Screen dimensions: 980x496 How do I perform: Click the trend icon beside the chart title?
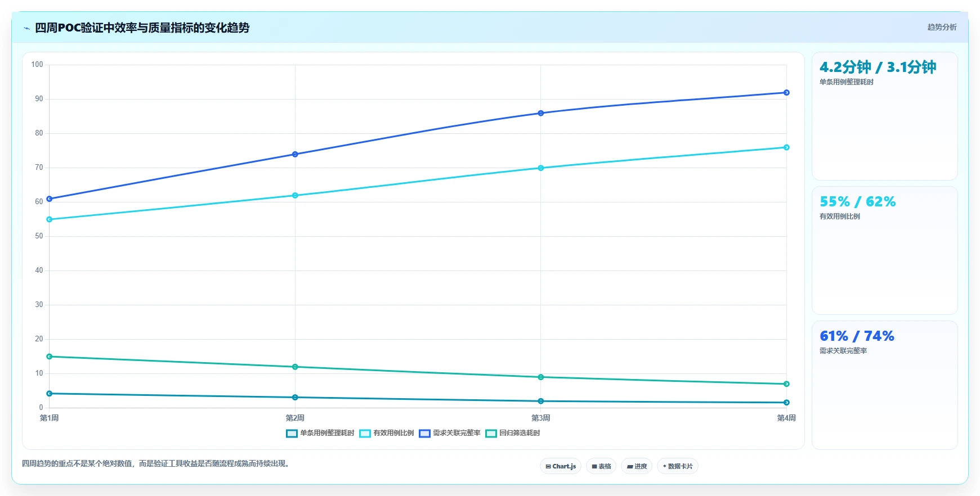[x=26, y=28]
